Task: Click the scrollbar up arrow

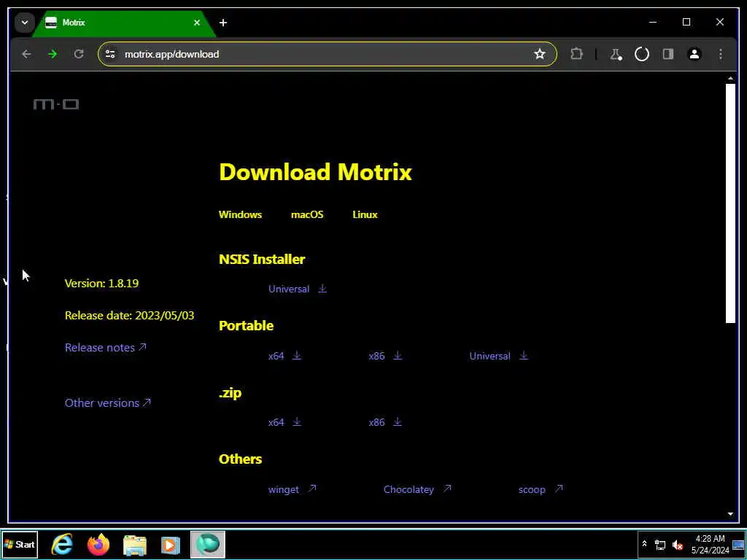Action: [730, 78]
